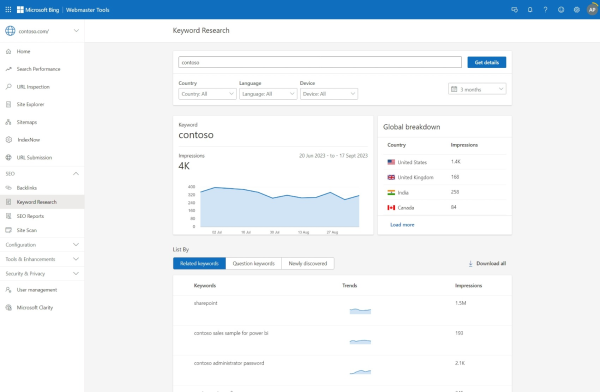600x392 pixels.
Task: Click the SEO Reports icon
Action: [8, 216]
